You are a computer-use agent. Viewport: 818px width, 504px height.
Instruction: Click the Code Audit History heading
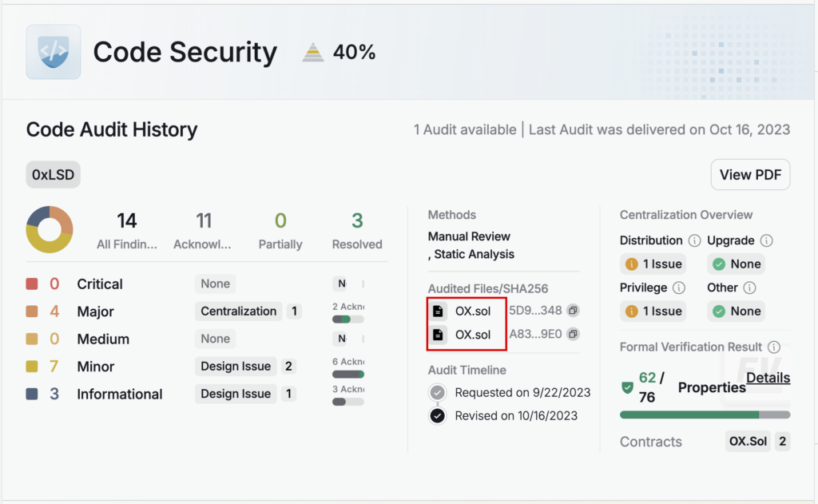tap(112, 129)
